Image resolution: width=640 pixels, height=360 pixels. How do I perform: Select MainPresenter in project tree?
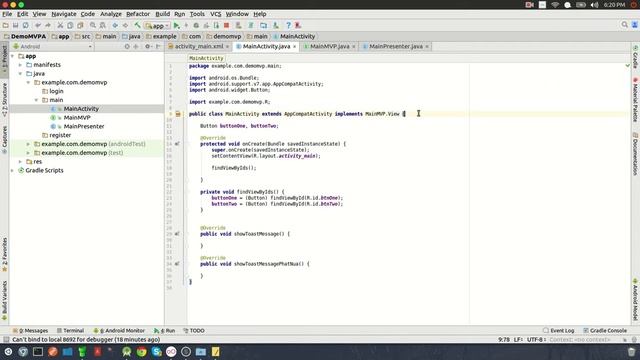point(84,126)
